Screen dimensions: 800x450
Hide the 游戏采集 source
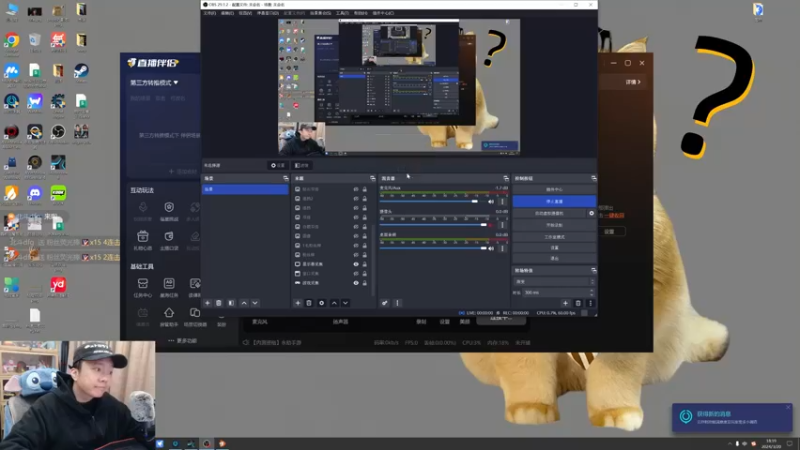pyautogui.click(x=356, y=283)
